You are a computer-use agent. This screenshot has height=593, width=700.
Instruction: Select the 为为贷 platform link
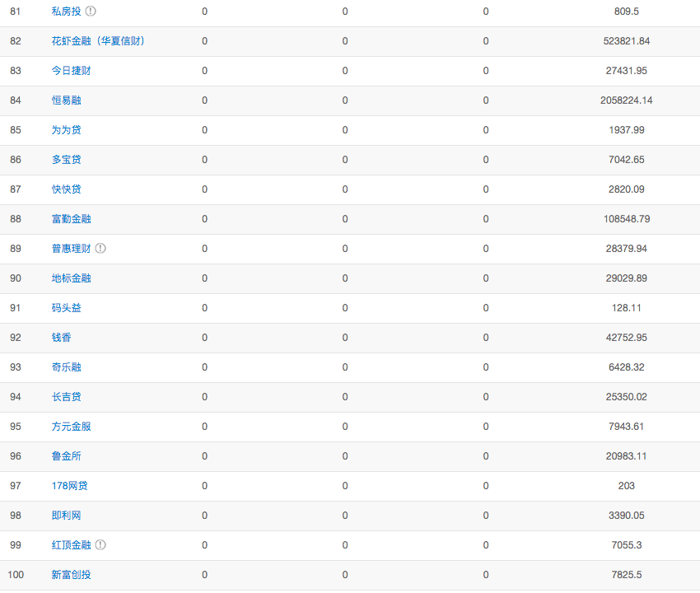pyautogui.click(x=66, y=130)
